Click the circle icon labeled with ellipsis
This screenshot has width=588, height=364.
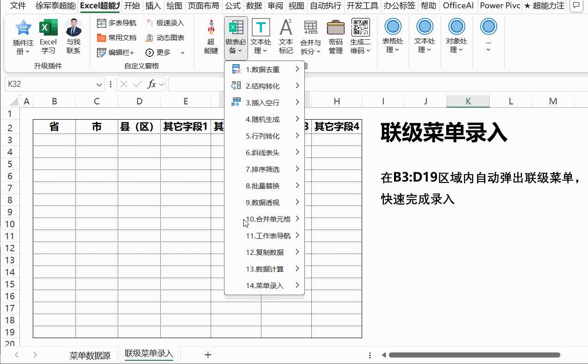click(489, 27)
